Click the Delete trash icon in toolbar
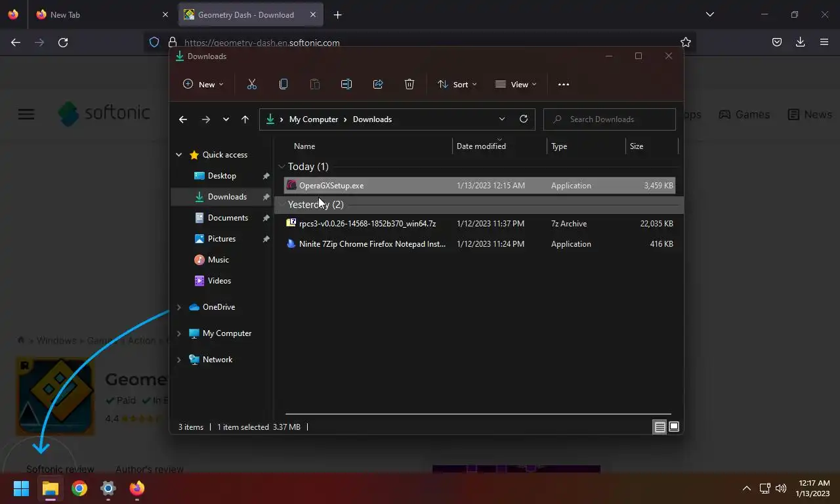Viewport: 840px width, 504px height. (x=409, y=84)
